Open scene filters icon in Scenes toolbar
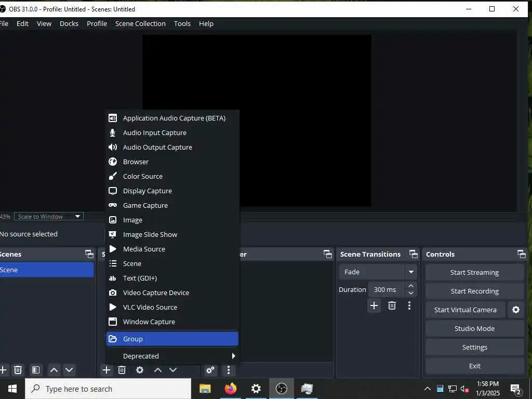Image resolution: width=532 pixels, height=399 pixels. point(36,370)
